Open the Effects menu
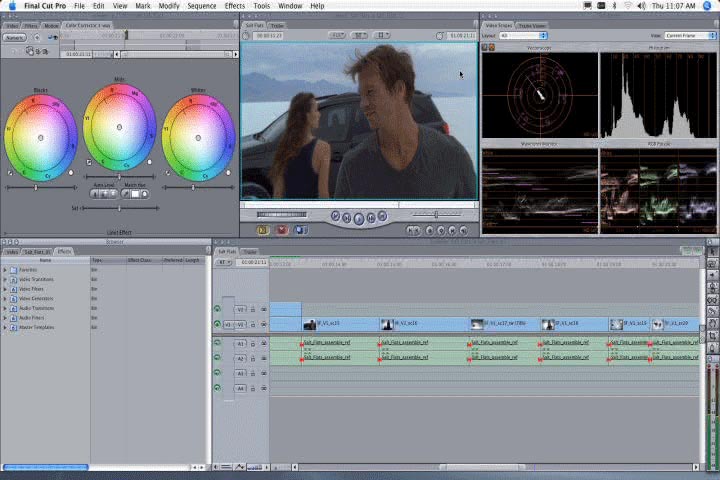 (235, 6)
